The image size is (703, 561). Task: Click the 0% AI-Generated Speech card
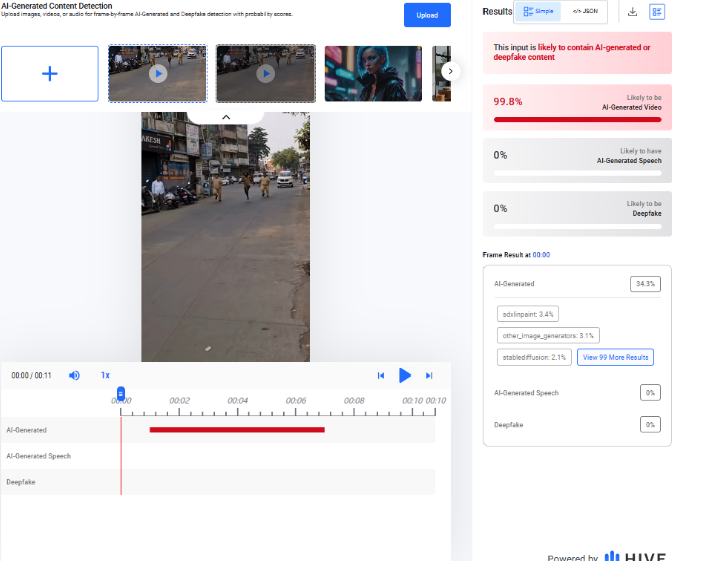point(577,160)
